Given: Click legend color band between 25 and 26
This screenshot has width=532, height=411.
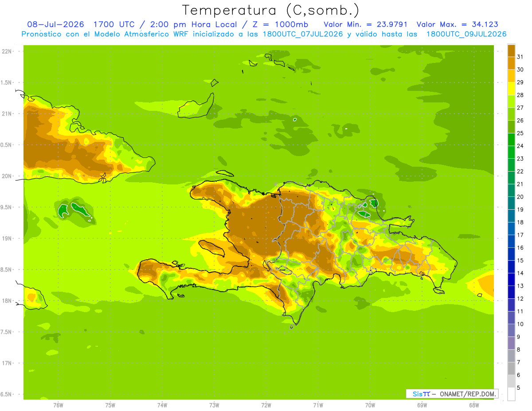Looking at the screenshot, I should click(511, 127).
